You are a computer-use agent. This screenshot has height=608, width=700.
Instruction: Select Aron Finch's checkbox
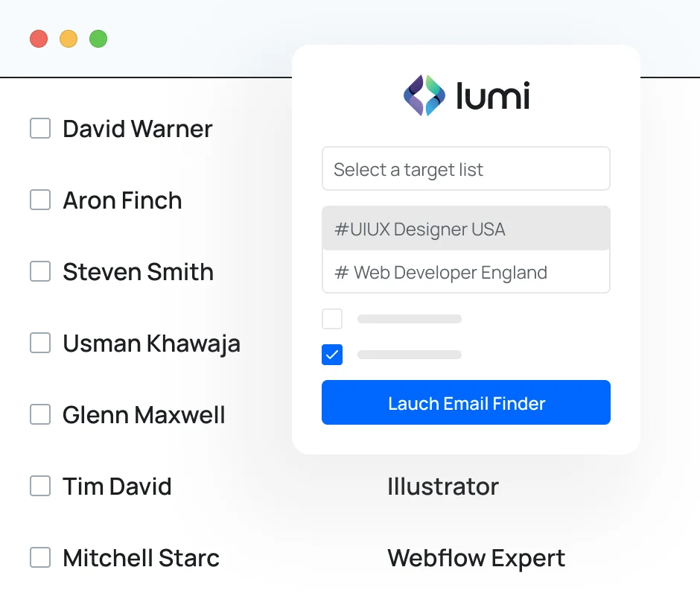(x=40, y=200)
